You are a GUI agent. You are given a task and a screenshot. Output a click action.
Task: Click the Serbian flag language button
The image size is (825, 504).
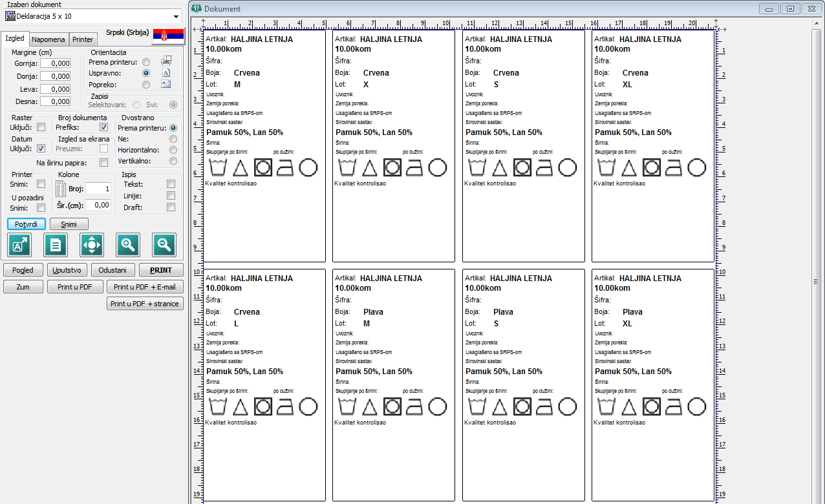(167, 36)
